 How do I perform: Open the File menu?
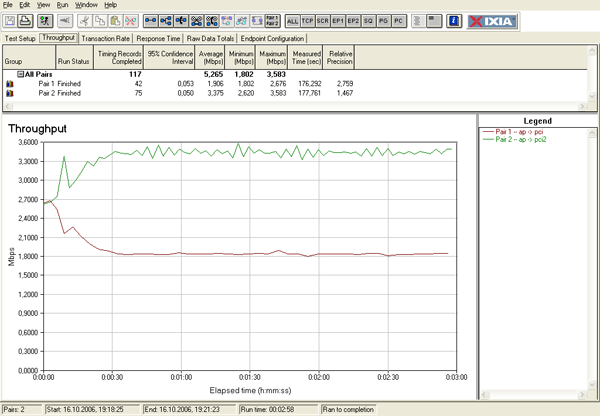(x=8, y=5)
